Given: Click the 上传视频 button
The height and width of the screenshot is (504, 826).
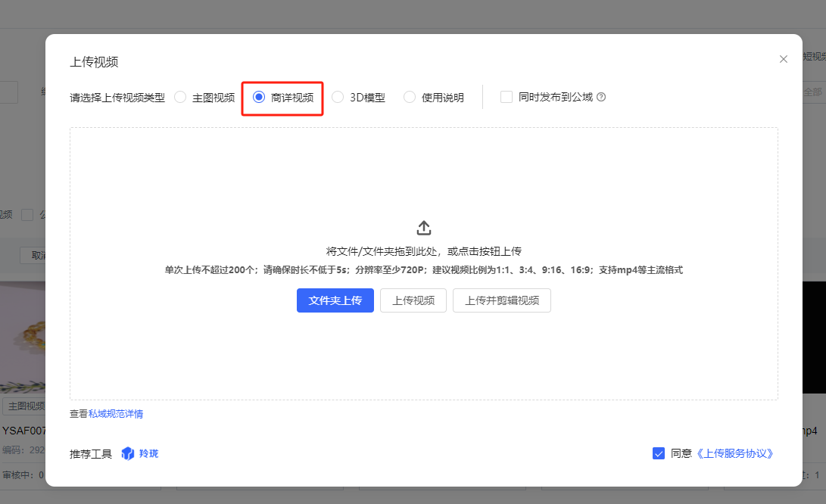Looking at the screenshot, I should coord(413,300).
